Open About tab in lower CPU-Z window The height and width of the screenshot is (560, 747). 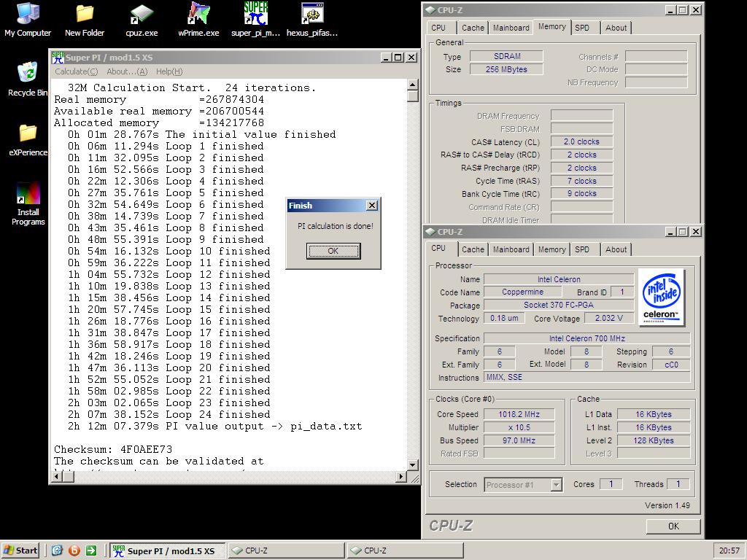tap(616, 249)
